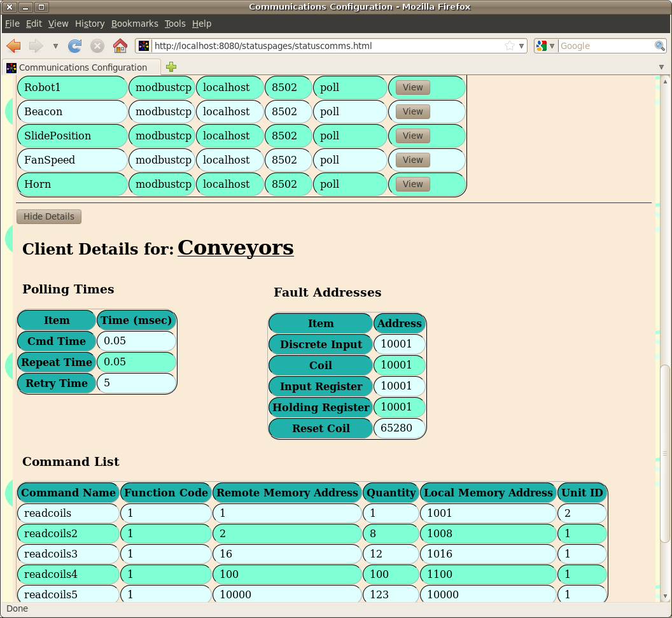Bookmark the page via the star icon
Image resolution: width=672 pixels, height=618 pixels.
pos(509,46)
